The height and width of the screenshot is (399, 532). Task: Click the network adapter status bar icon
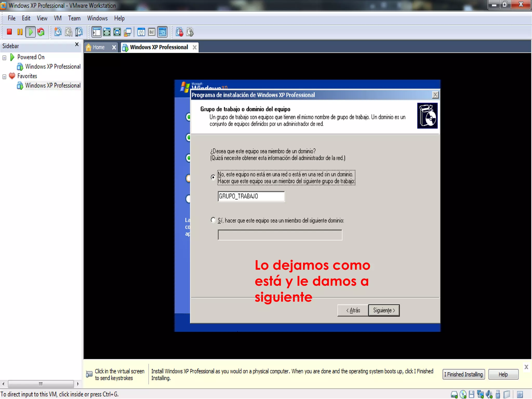point(480,394)
